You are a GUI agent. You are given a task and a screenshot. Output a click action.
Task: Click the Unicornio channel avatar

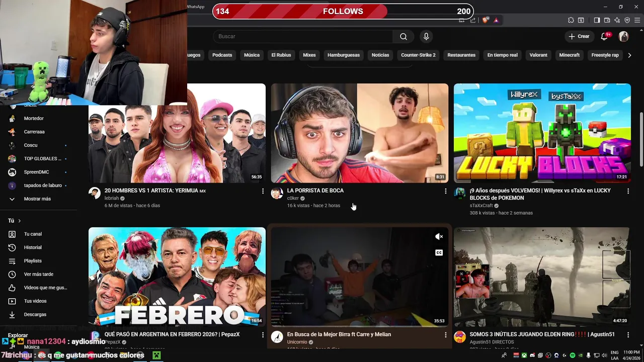click(277, 337)
